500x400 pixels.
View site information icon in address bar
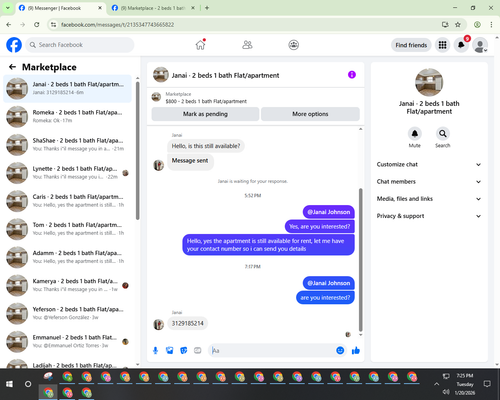[x=53, y=24]
